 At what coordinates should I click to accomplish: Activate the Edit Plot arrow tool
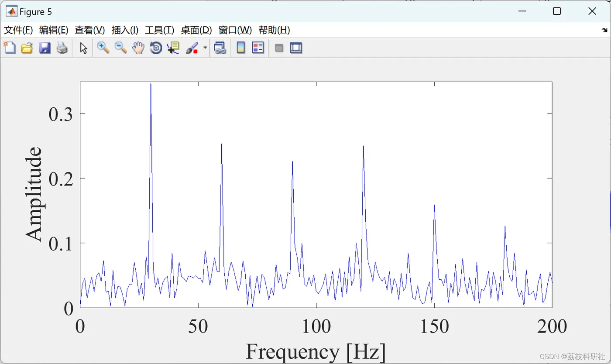click(84, 48)
